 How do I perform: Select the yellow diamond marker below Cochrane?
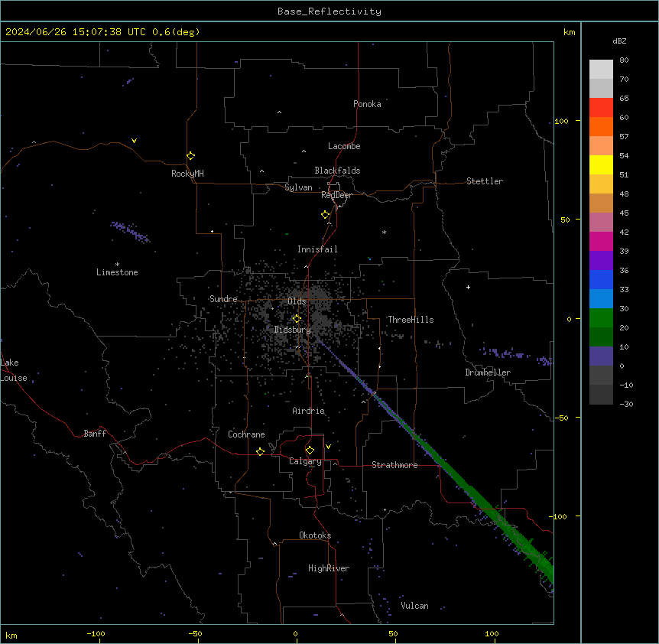260,451
